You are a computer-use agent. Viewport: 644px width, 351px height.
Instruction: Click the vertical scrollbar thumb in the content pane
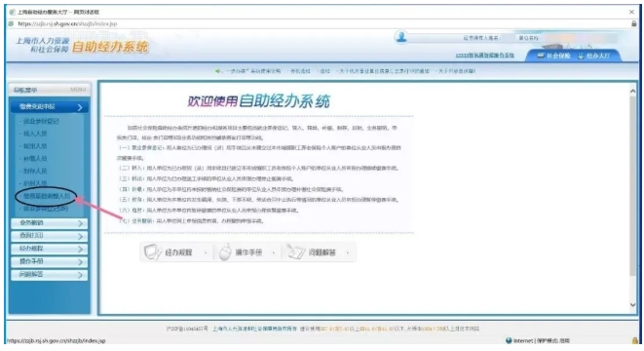point(632,186)
